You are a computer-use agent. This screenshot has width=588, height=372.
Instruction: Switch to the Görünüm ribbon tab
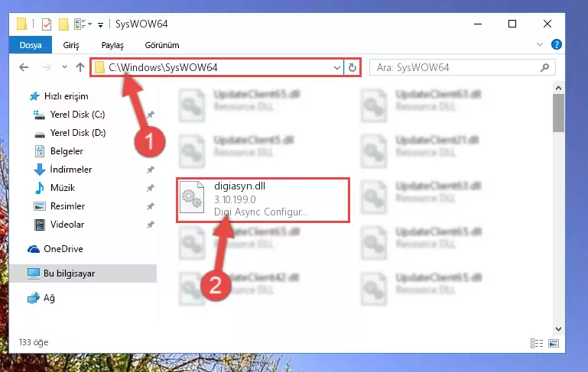[x=162, y=45]
